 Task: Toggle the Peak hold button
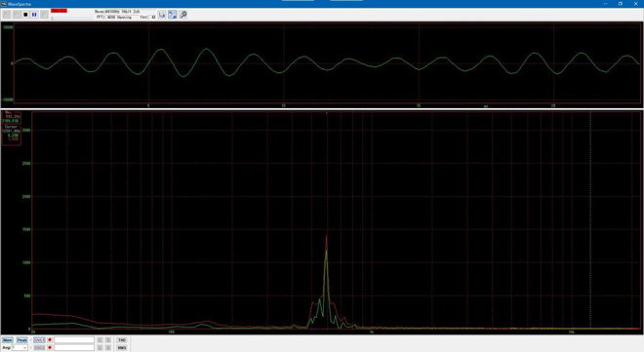point(21,340)
